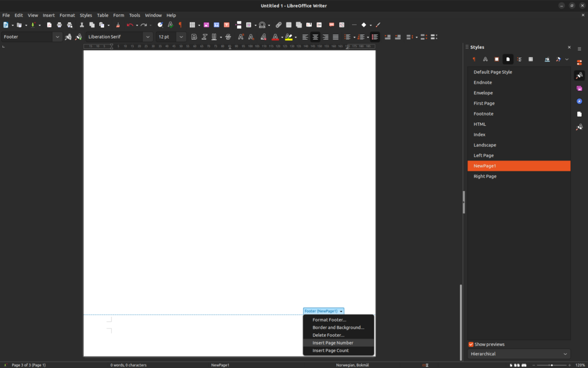The width and height of the screenshot is (588, 368).
Task: Toggle Bold formatting
Action: pyautogui.click(x=194, y=37)
